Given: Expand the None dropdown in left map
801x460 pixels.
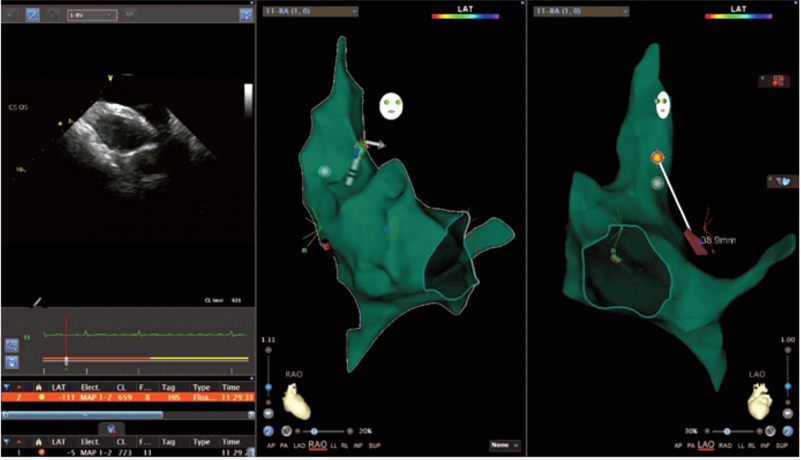Looking at the screenshot, I should click(504, 445).
